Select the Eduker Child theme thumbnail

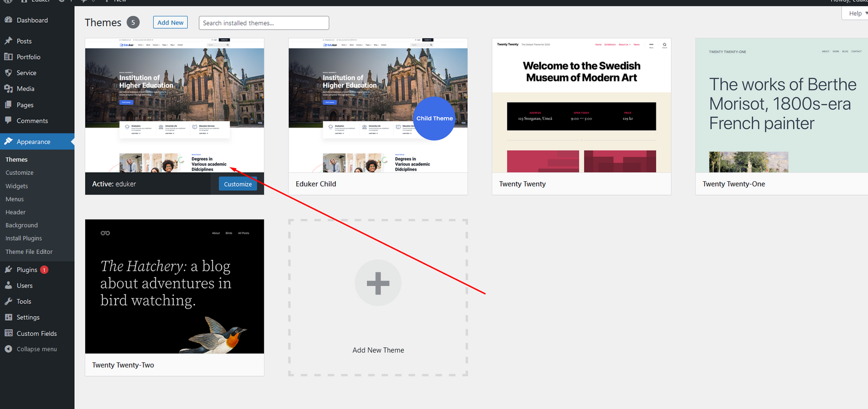(378, 105)
